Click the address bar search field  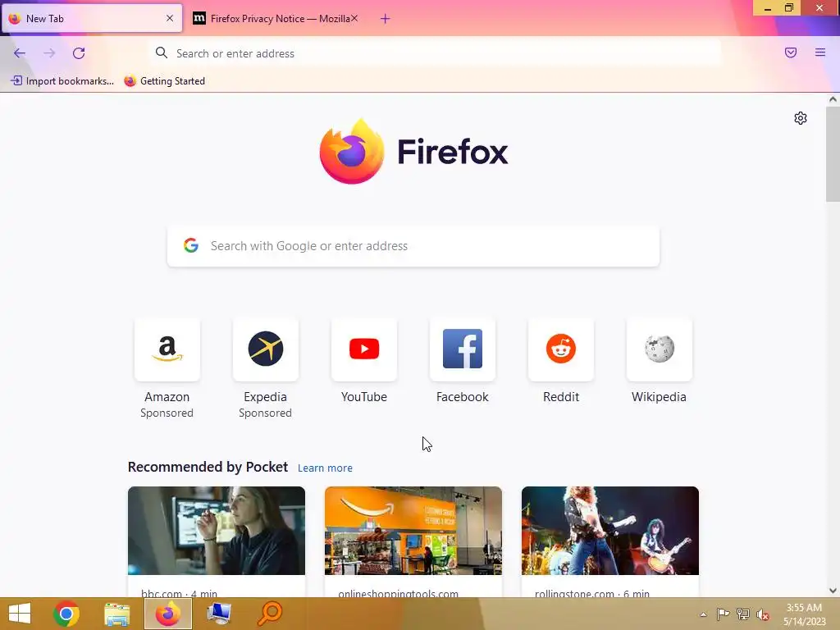[435, 53]
